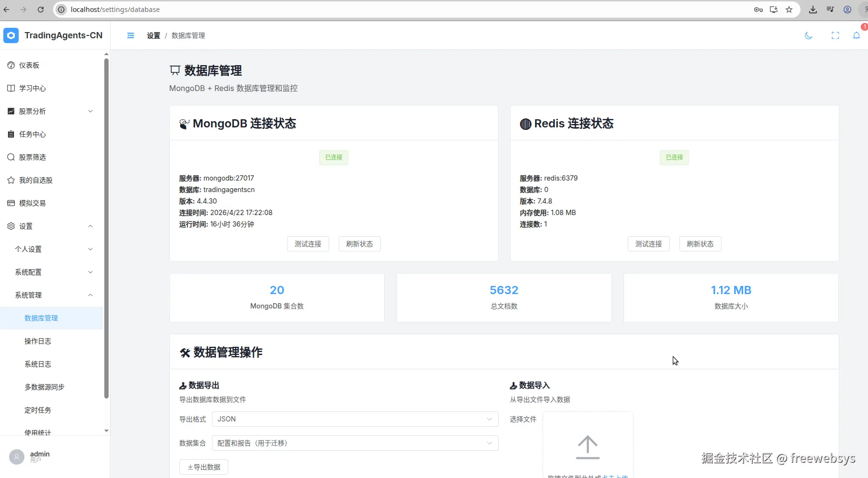
Task: Expand the 个人设置 submenu chevron
Action: 90,249
